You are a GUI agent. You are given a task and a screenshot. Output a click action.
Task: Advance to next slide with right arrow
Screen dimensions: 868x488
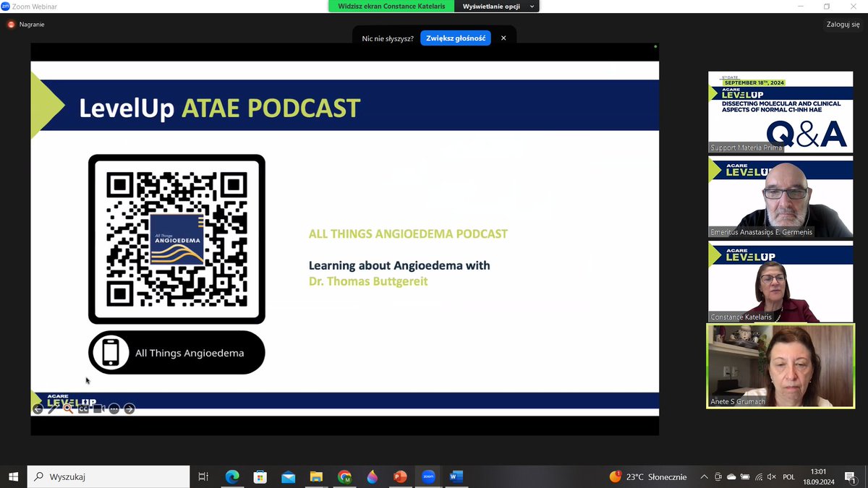click(129, 409)
